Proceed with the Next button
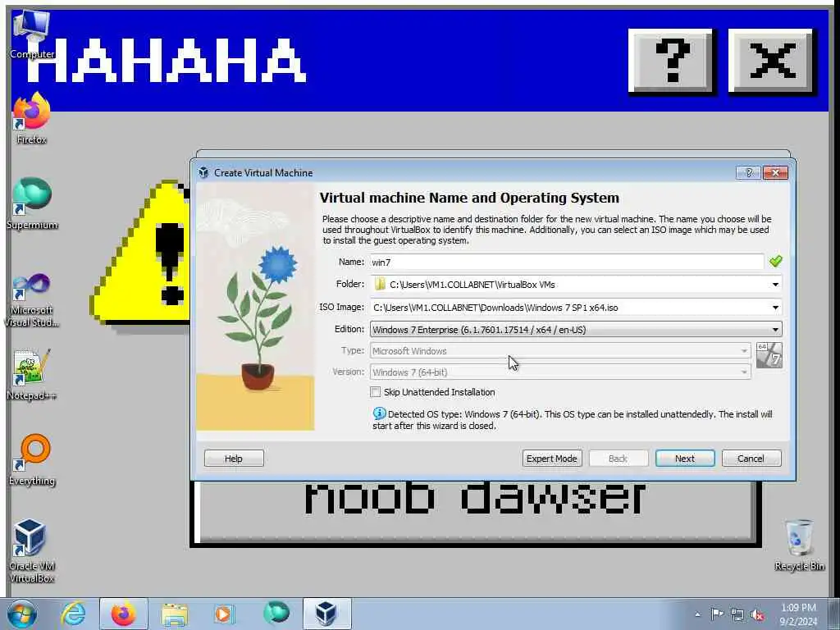This screenshot has height=630, width=840. point(685,459)
